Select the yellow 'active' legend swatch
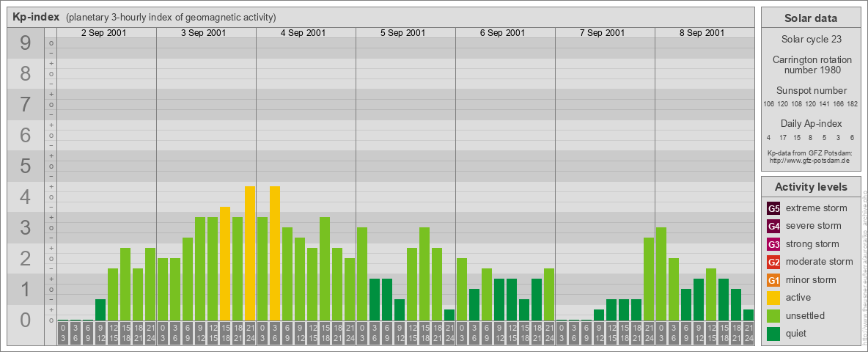The width and height of the screenshot is (868, 352). click(x=773, y=298)
